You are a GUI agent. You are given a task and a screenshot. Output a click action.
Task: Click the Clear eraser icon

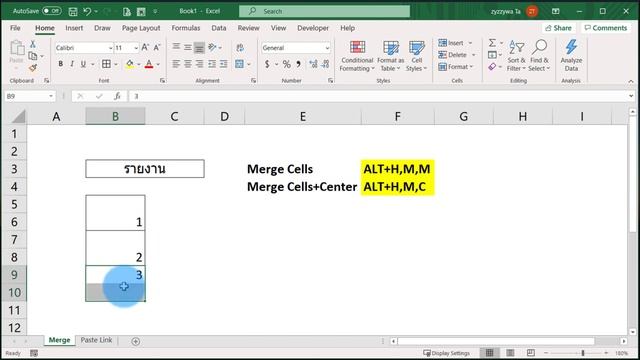coord(492,67)
